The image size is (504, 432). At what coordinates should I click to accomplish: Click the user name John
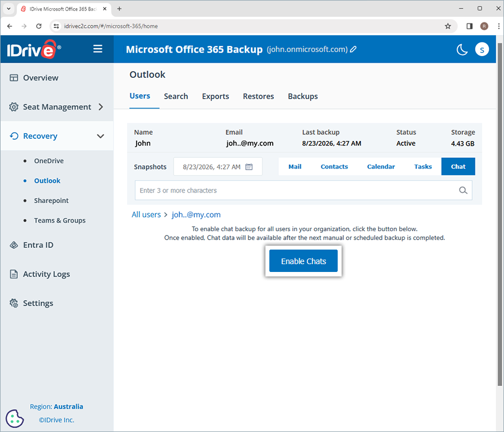[x=143, y=143]
